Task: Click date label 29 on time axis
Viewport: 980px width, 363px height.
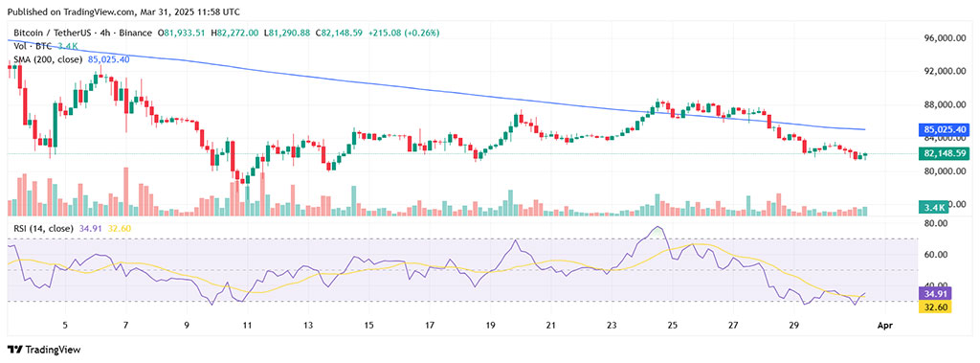Action: 793,326
